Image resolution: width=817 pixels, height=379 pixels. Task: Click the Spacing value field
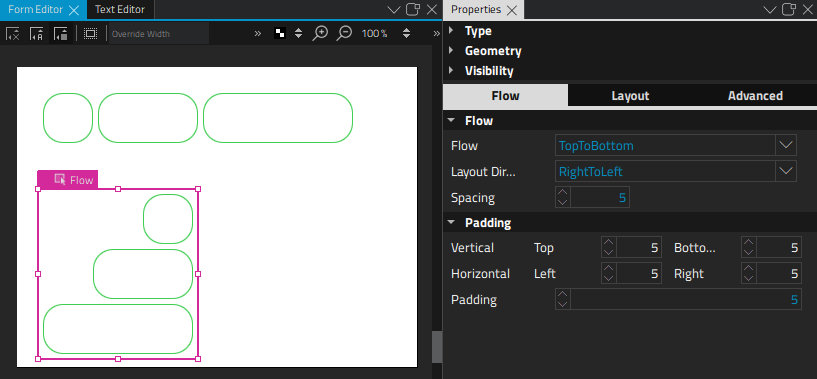[600, 197]
